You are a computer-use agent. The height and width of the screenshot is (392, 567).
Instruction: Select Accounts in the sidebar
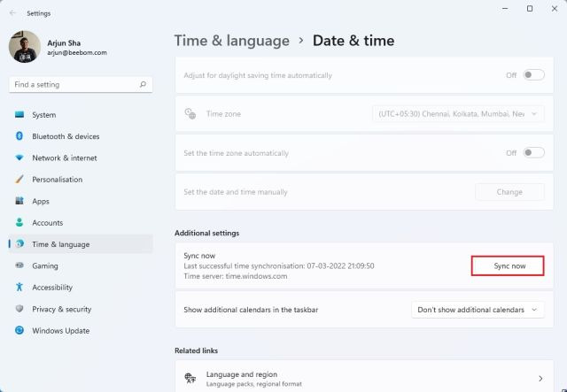click(x=81, y=223)
